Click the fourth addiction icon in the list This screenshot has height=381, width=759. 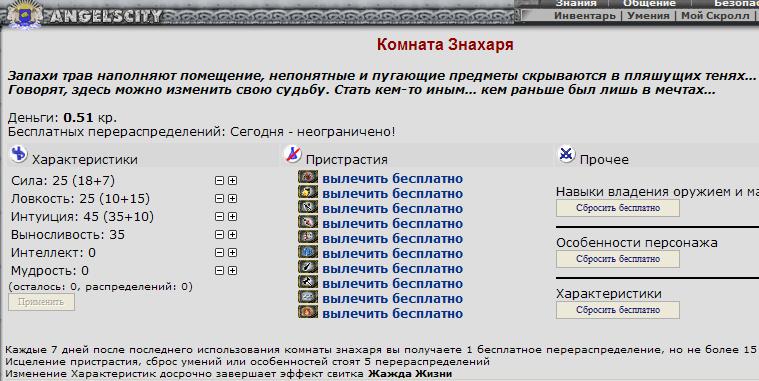click(x=308, y=222)
